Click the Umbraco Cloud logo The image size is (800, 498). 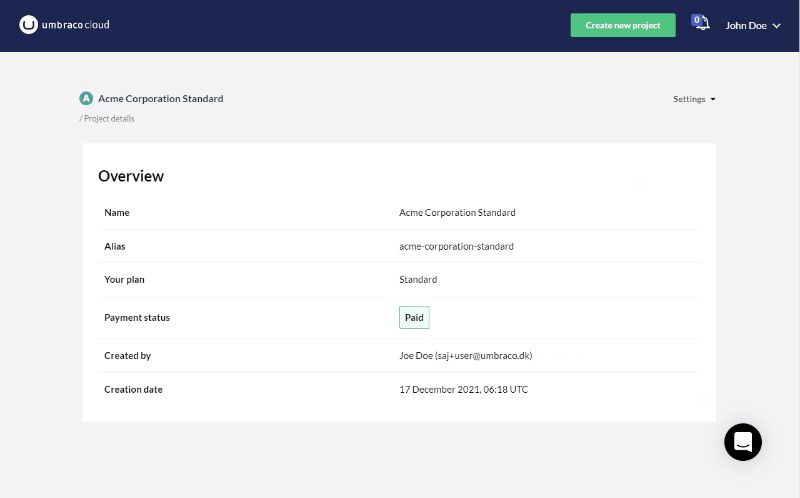click(64, 24)
